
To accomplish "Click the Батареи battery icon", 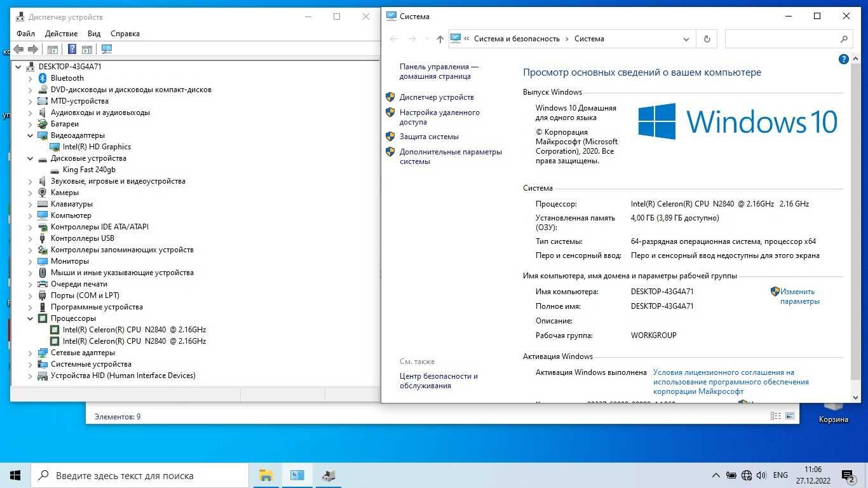I will pos(43,124).
